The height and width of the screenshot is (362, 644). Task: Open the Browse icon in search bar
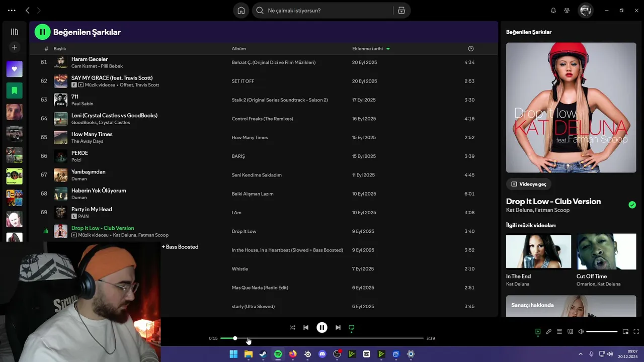coord(401,11)
